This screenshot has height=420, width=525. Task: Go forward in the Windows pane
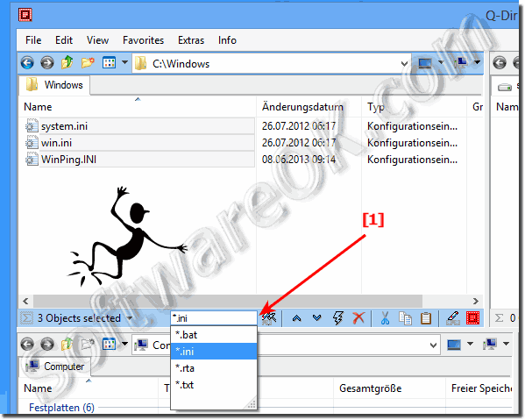coord(46,62)
